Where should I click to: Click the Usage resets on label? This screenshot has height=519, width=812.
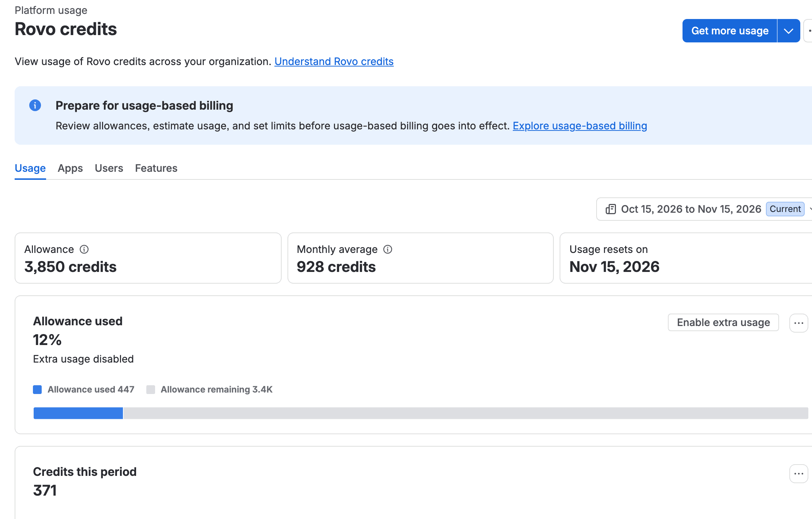click(609, 249)
